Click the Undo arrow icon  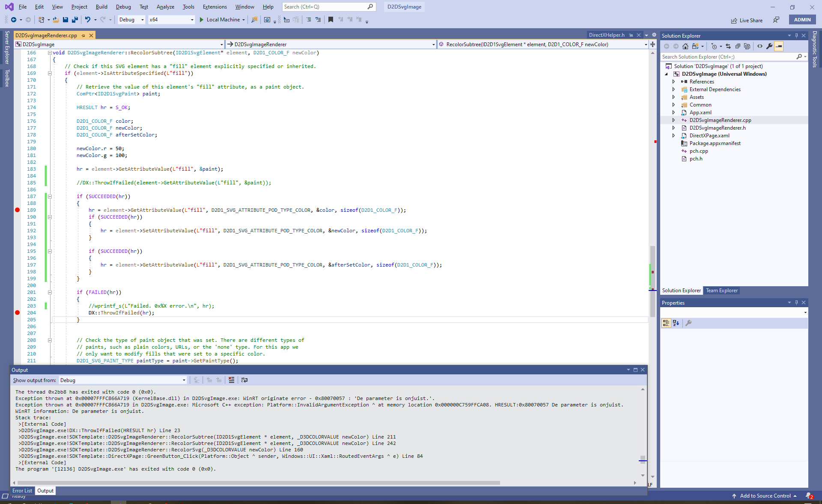tap(88, 20)
